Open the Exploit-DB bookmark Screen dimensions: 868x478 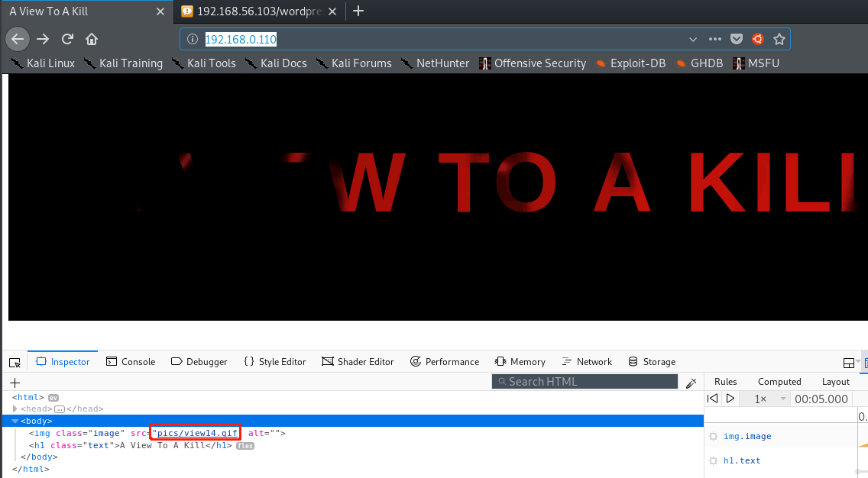pyautogui.click(x=630, y=63)
